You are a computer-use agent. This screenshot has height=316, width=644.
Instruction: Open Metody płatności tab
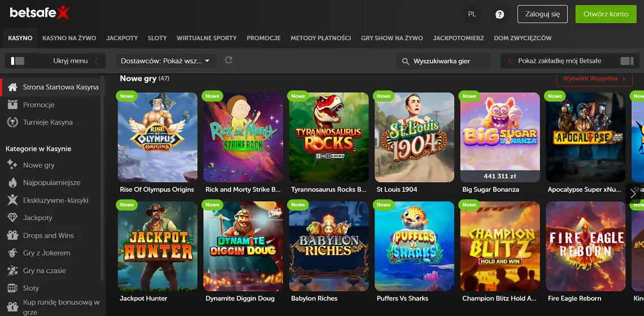(321, 38)
